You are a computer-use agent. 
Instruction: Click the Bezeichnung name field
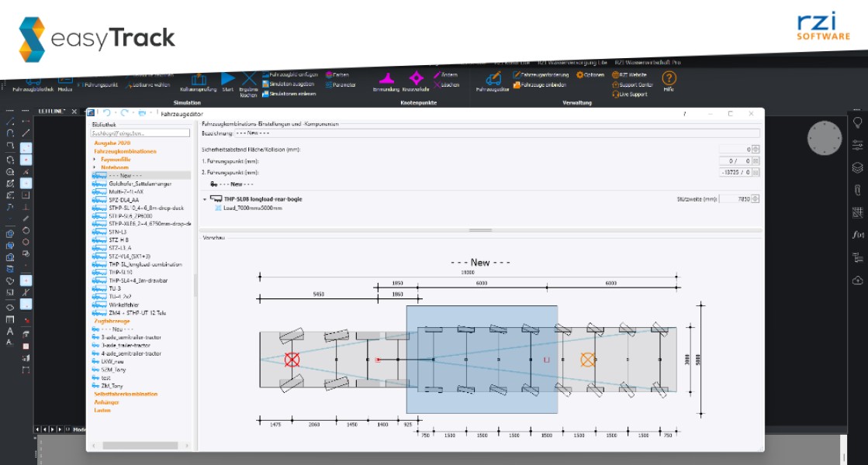pos(496,133)
